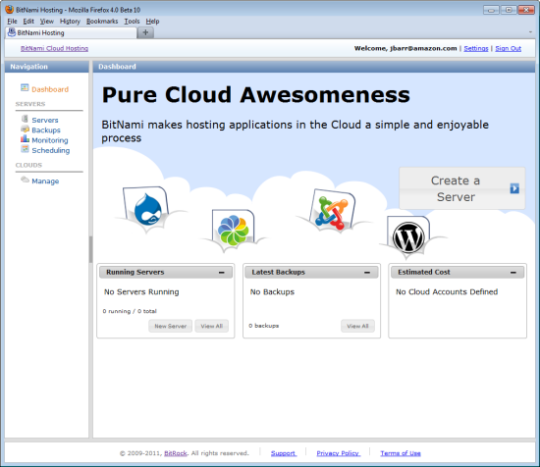540x467 pixels.
Task: Collapse the Estimated Cost panel
Action: [x=513, y=272]
